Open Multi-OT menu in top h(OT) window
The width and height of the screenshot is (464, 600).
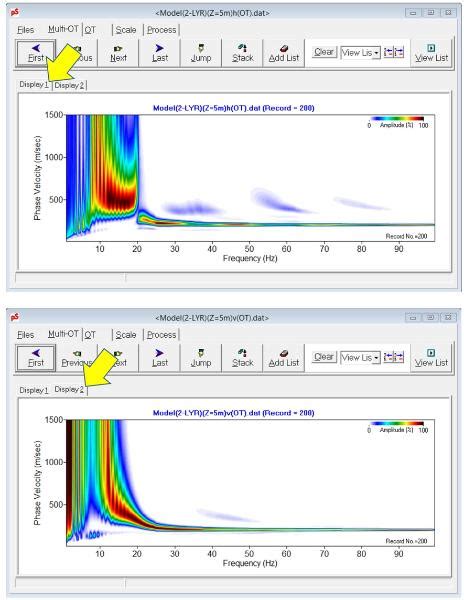click(63, 29)
